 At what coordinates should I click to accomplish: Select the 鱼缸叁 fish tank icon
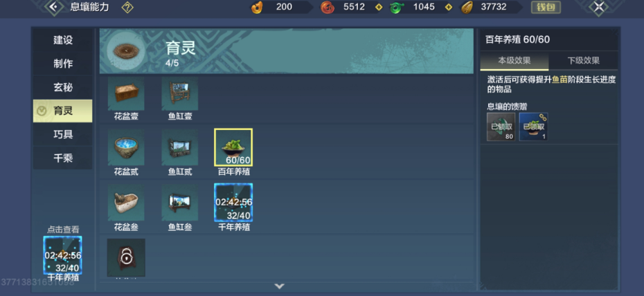pyautogui.click(x=179, y=203)
